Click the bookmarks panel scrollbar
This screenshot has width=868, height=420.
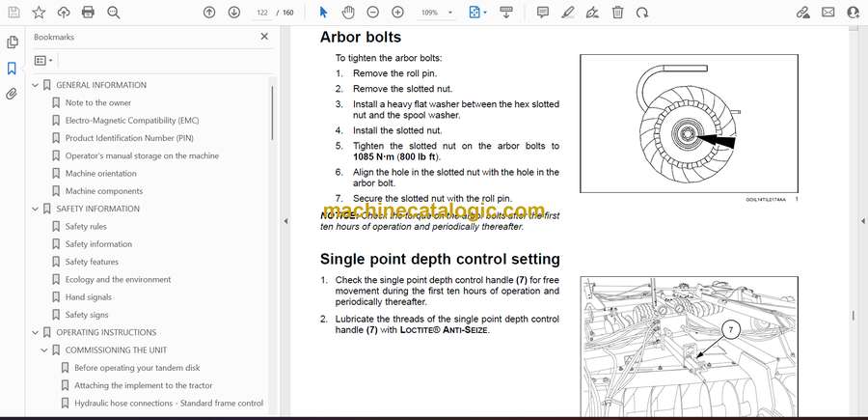pos(272,114)
